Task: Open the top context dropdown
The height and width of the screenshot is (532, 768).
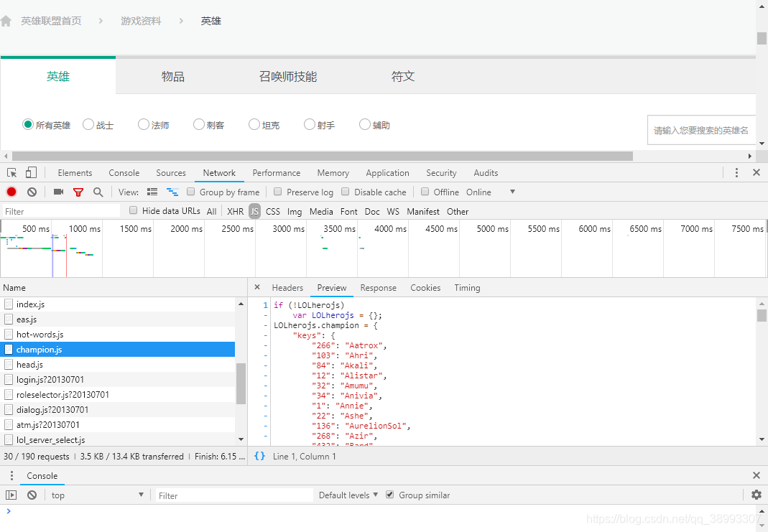Action: click(98, 495)
